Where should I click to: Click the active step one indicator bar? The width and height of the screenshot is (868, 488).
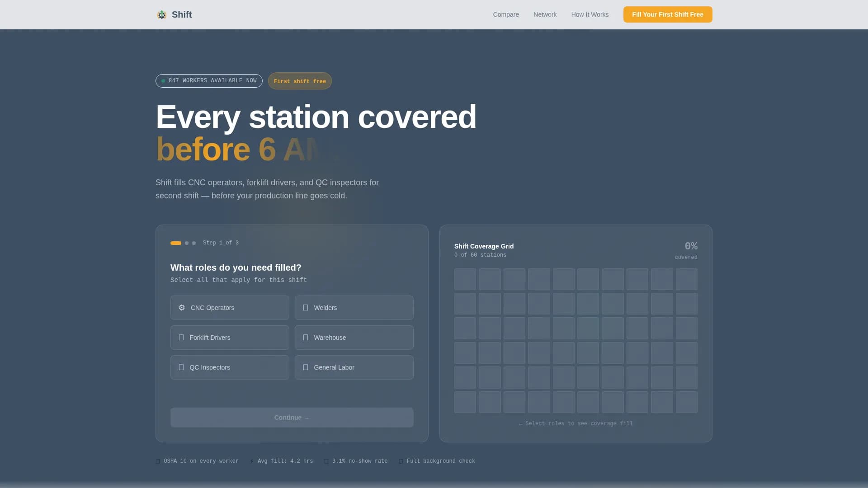[176, 243]
